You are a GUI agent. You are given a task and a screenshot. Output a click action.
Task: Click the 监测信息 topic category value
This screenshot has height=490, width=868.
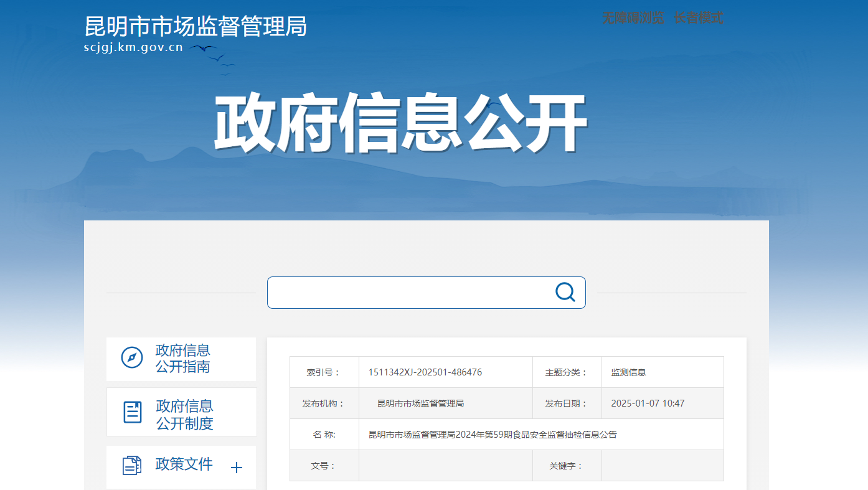coord(628,372)
